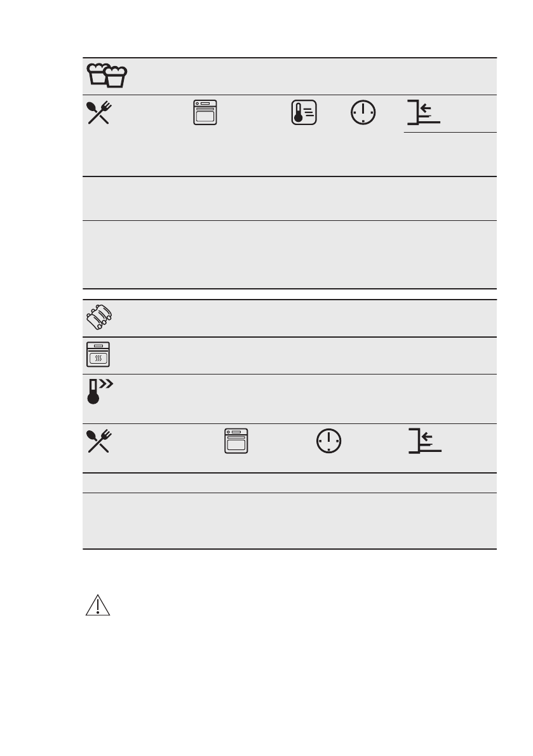Select the oven with steam waves icon
533x756 pixels.
pyautogui.click(x=98, y=354)
